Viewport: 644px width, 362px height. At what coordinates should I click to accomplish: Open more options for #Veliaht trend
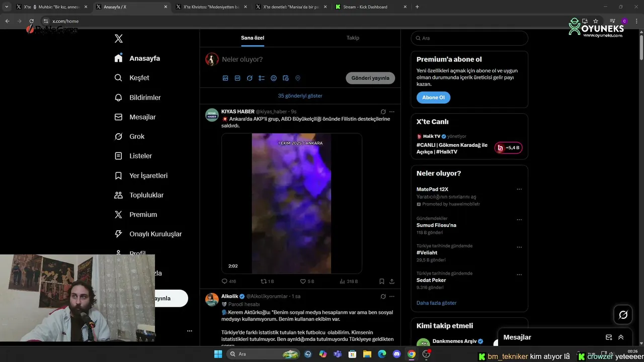click(519, 247)
